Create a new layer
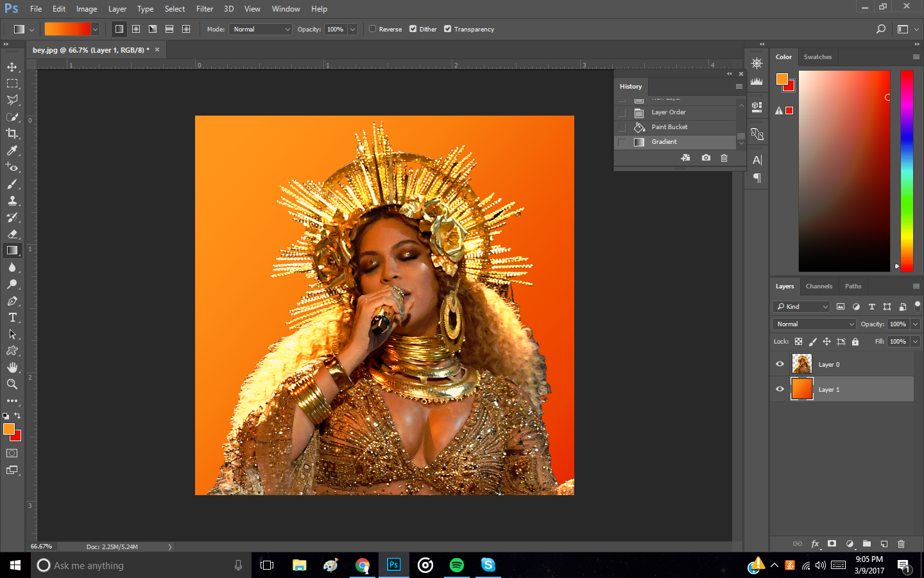Image resolution: width=924 pixels, height=578 pixels. 884,543
